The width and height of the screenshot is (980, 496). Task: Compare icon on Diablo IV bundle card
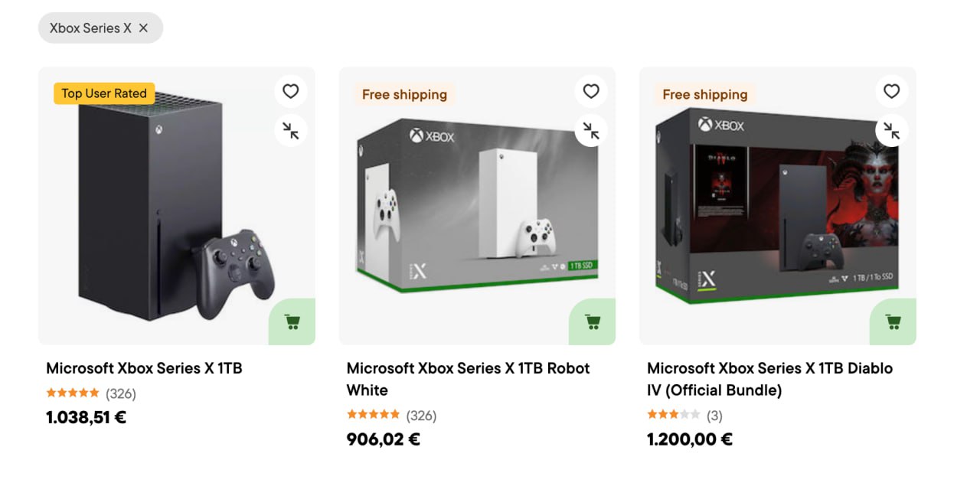pos(892,131)
